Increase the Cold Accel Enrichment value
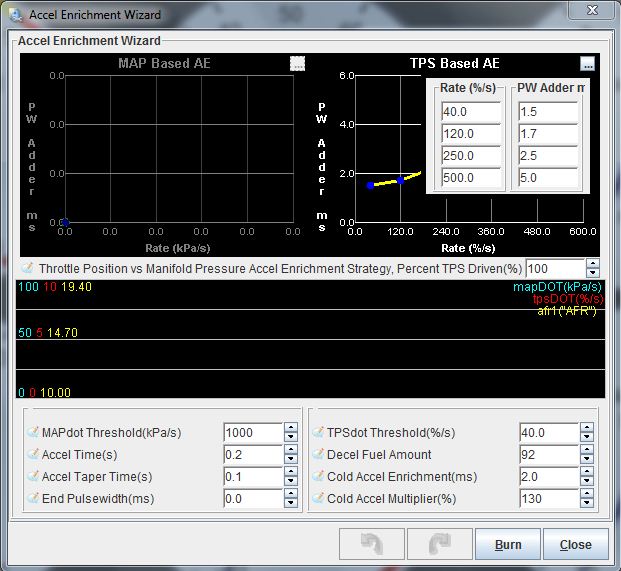621x571 pixels. 589,472
